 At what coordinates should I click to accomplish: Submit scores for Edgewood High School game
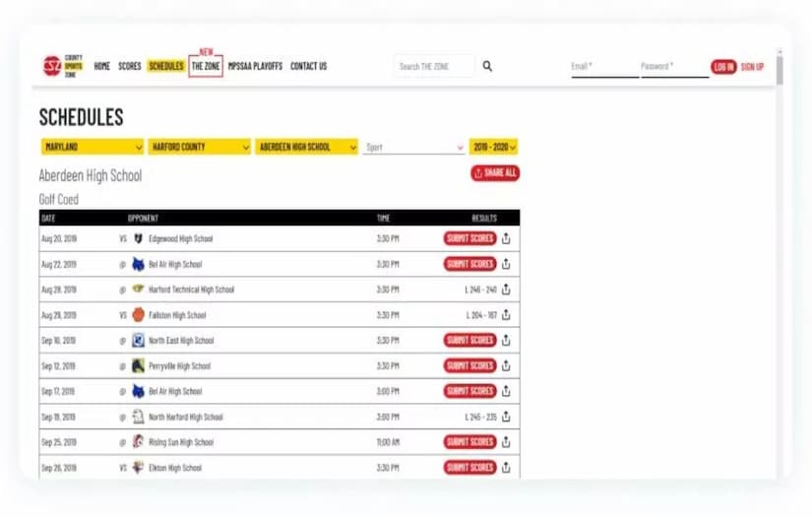coord(470,238)
